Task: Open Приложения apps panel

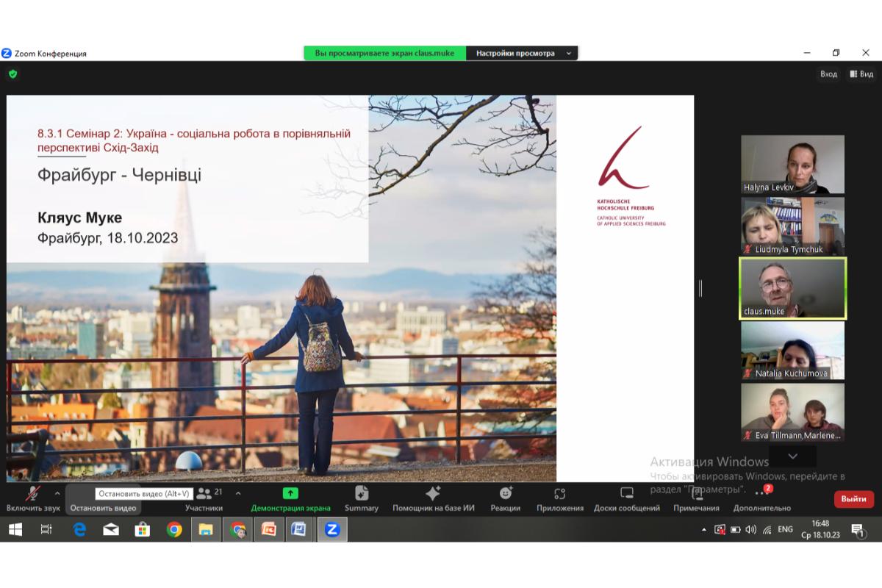Action: [x=560, y=498]
